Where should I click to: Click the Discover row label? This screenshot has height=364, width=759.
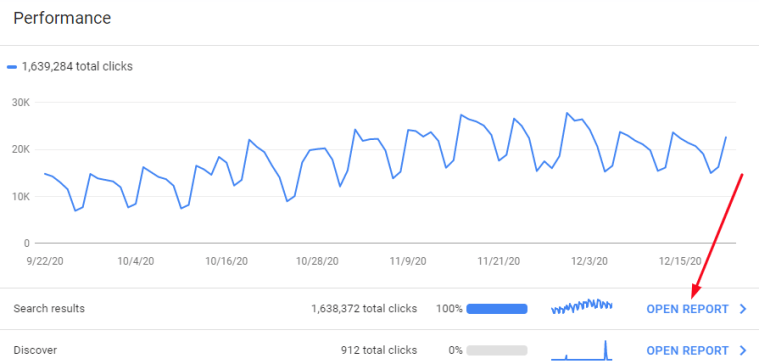coord(35,350)
